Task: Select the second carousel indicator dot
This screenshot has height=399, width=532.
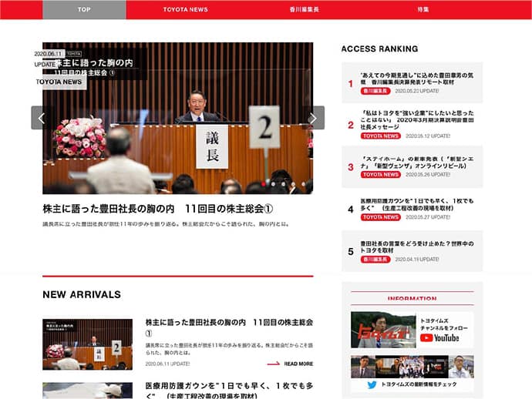Action: click(274, 184)
